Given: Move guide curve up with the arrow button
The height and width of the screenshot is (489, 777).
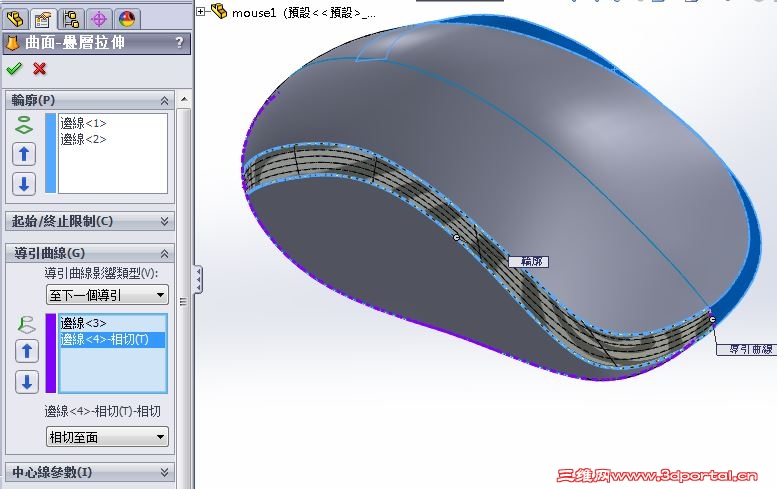Looking at the screenshot, I should (x=27, y=351).
